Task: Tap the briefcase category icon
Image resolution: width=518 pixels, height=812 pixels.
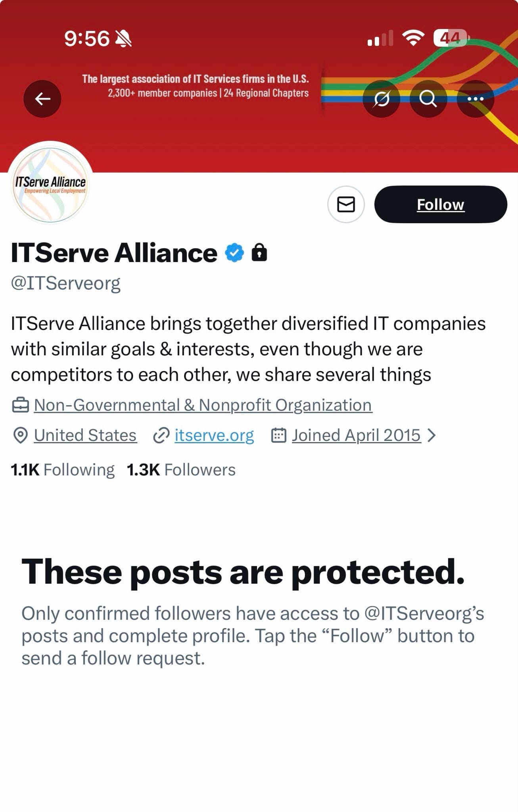Action: tap(20, 405)
